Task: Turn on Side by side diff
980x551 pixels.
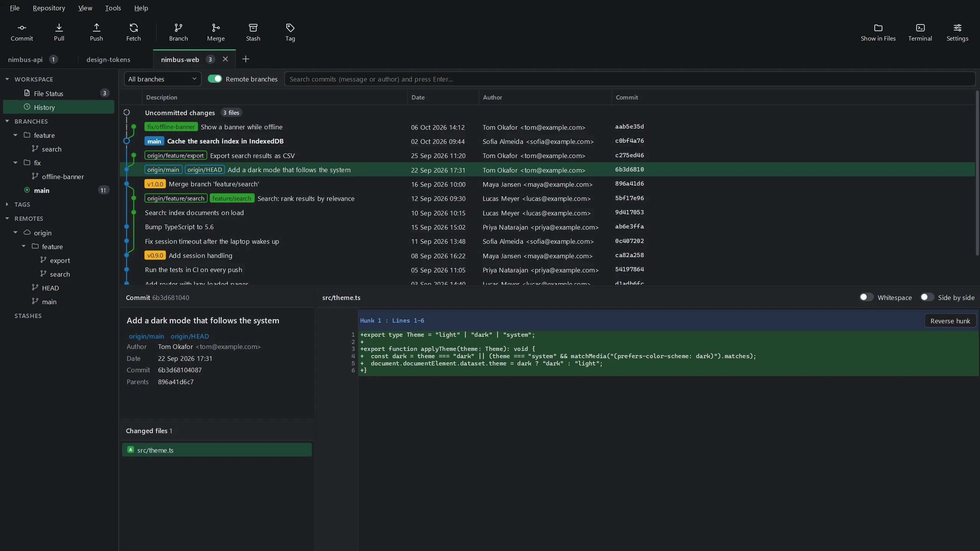Action: coord(927,297)
